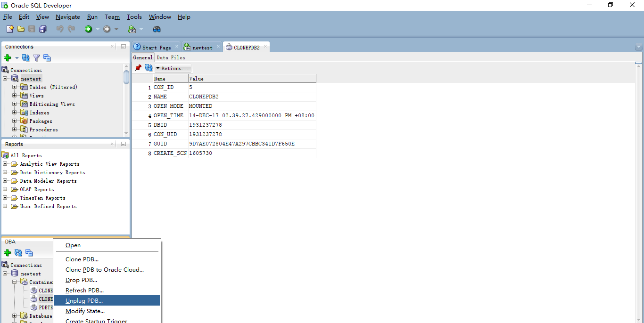Refresh the CLONEPDB2 General details
Image resolution: width=644 pixels, height=323 pixels.
pyautogui.click(x=149, y=68)
